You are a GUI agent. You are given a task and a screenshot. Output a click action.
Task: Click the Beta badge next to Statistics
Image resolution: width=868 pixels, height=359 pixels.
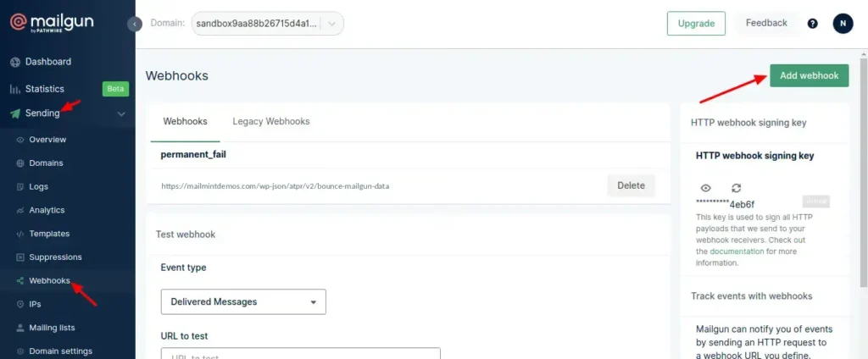click(115, 89)
